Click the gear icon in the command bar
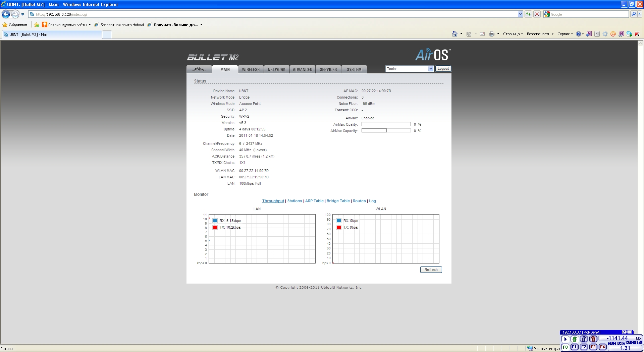The image size is (644, 352). click(x=605, y=34)
